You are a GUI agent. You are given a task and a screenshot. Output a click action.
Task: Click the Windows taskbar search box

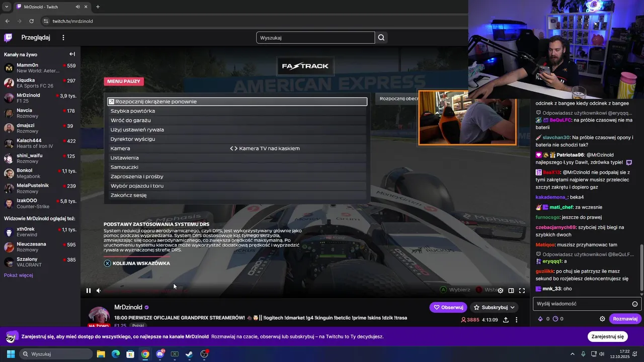pyautogui.click(x=56, y=354)
